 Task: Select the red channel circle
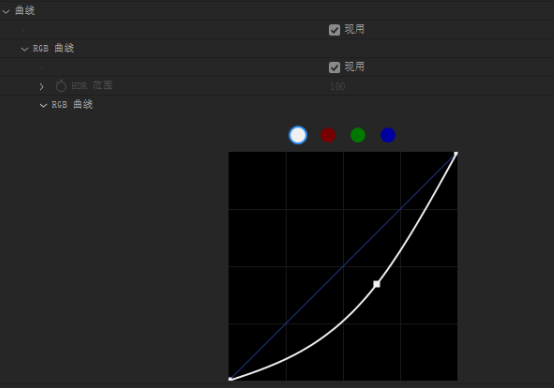(x=328, y=135)
